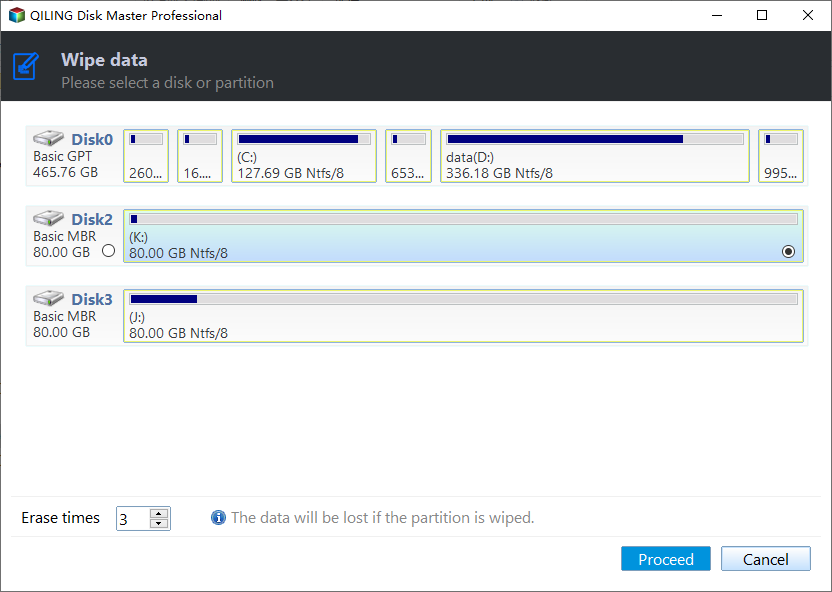
Task: Decrease erase times with down arrow
Action: [x=159, y=524]
